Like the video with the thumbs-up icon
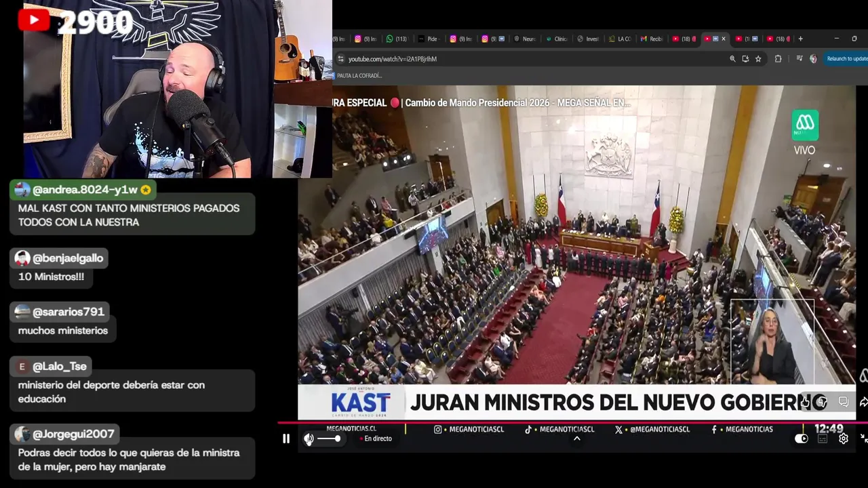This screenshot has height=488, width=868. point(805,402)
